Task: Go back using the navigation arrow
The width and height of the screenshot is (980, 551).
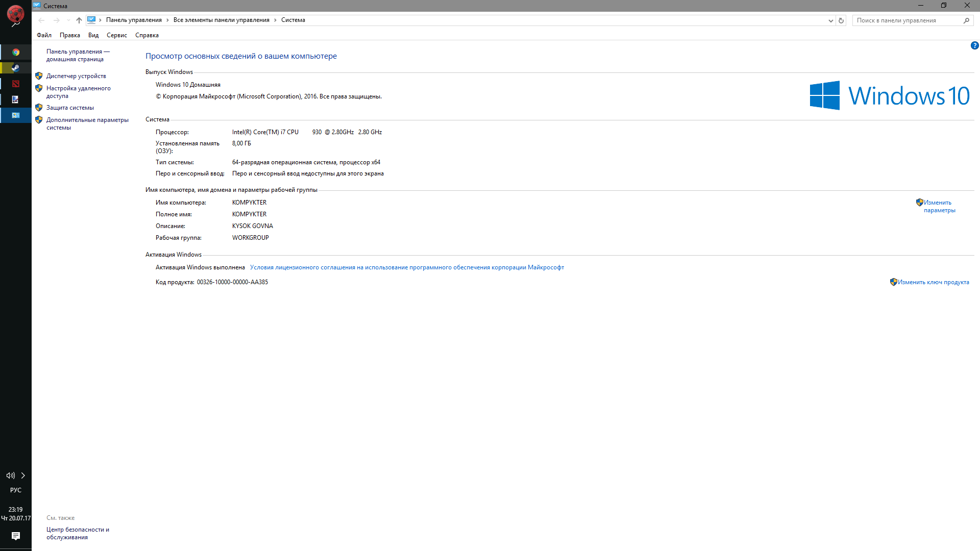Action: [x=41, y=20]
